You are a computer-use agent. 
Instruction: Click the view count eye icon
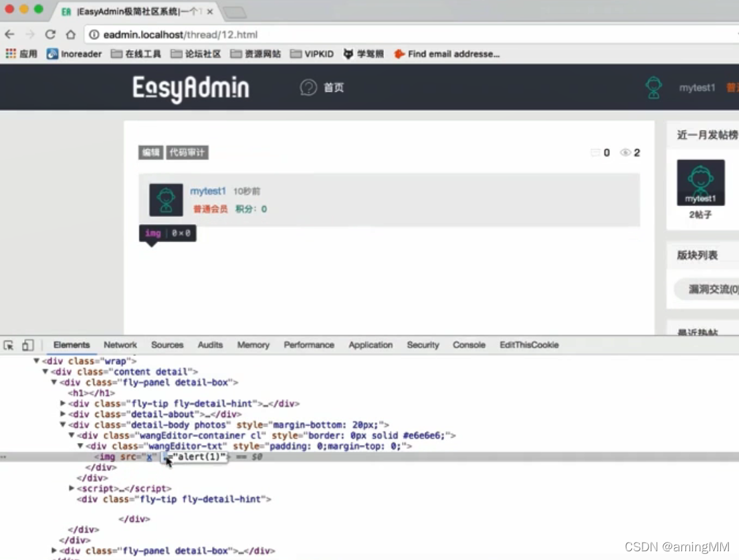pos(625,153)
